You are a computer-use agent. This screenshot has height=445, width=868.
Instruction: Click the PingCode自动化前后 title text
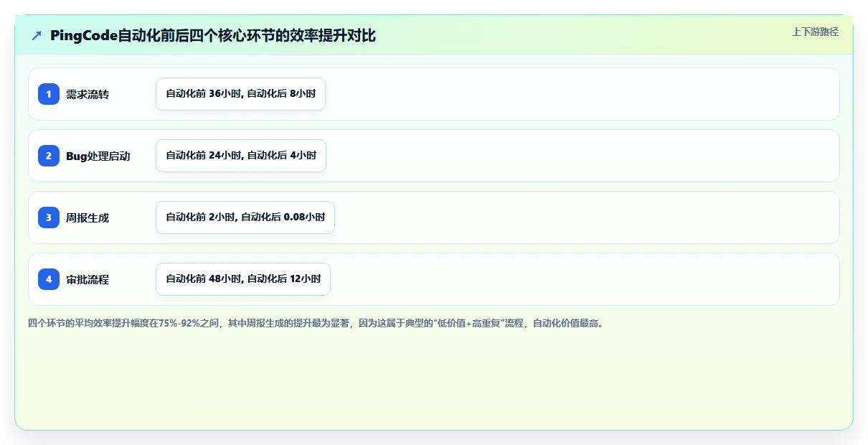tap(213, 36)
